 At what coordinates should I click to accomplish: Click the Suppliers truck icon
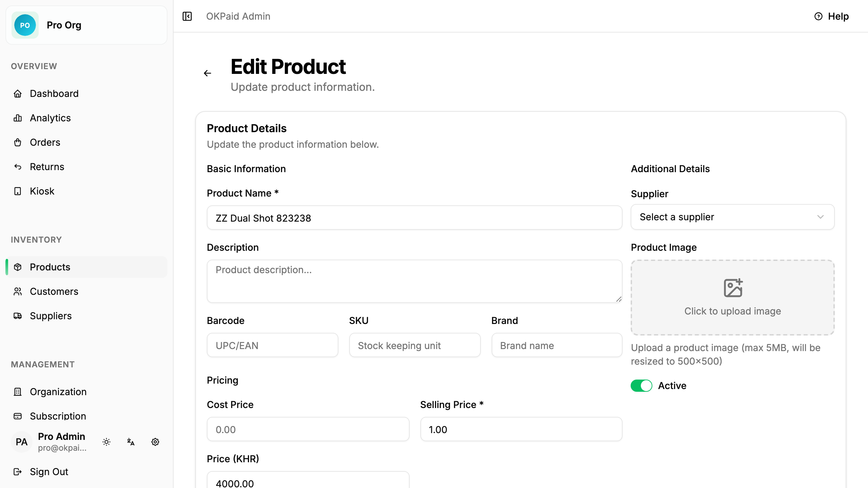(x=18, y=316)
